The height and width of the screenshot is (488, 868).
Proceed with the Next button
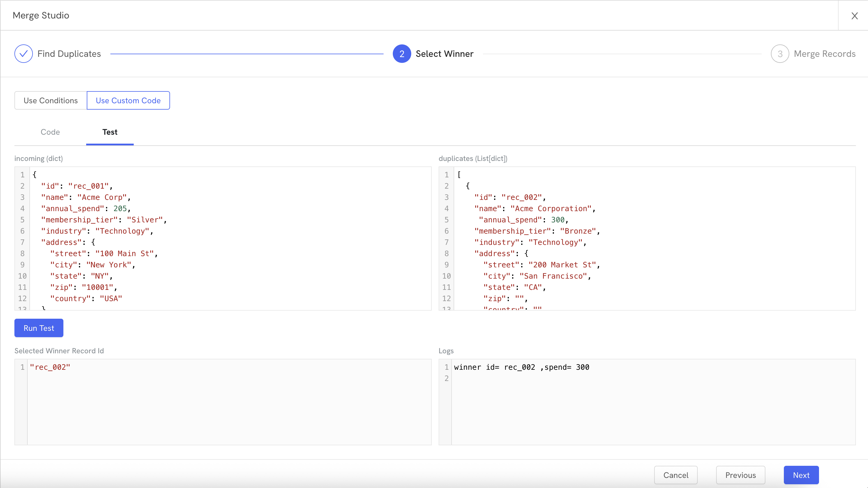pos(801,475)
